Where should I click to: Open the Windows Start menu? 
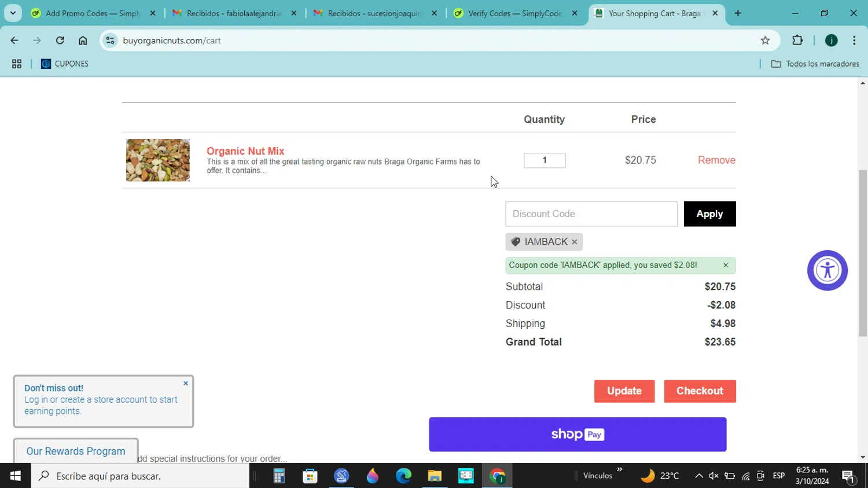[x=16, y=476]
